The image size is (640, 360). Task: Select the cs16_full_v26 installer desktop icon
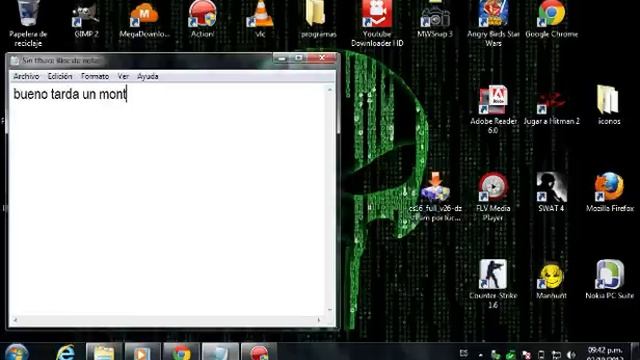click(x=435, y=197)
